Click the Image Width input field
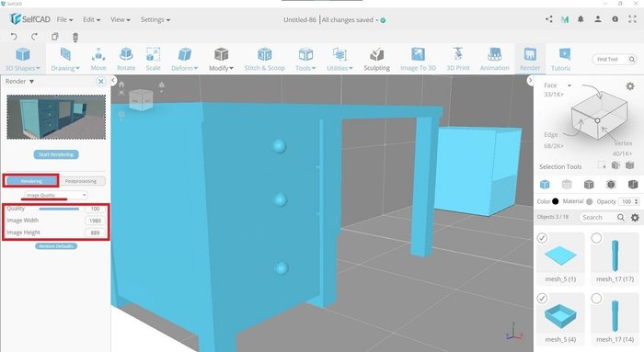The image size is (644, 352). tap(95, 221)
